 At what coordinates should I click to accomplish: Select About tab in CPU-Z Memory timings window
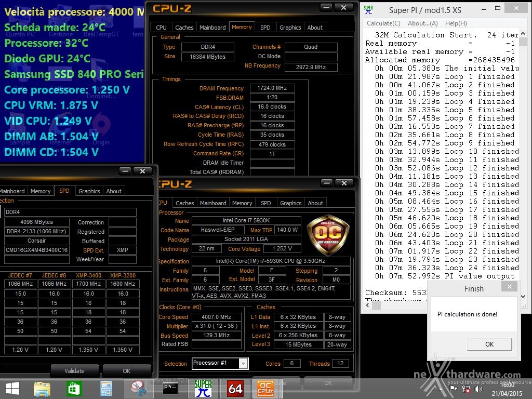coord(315,28)
